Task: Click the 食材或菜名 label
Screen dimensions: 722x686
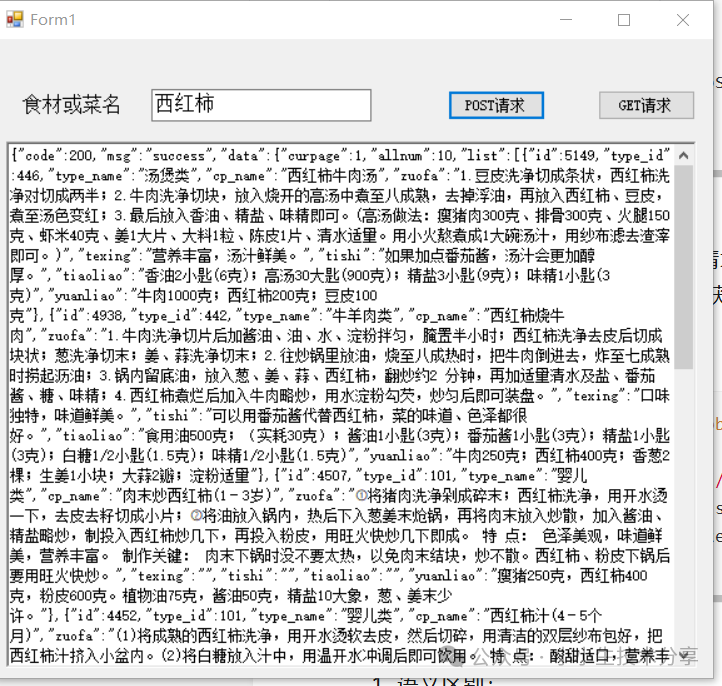Action: pos(72,105)
